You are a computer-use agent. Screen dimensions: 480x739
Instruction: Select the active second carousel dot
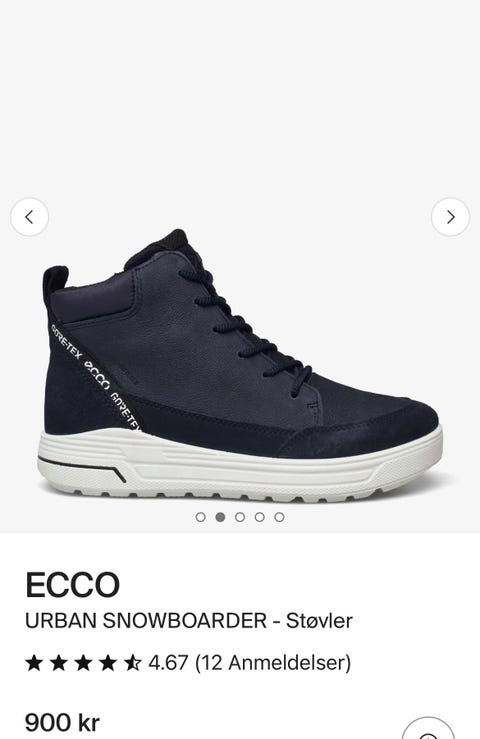pyautogui.click(x=220, y=517)
